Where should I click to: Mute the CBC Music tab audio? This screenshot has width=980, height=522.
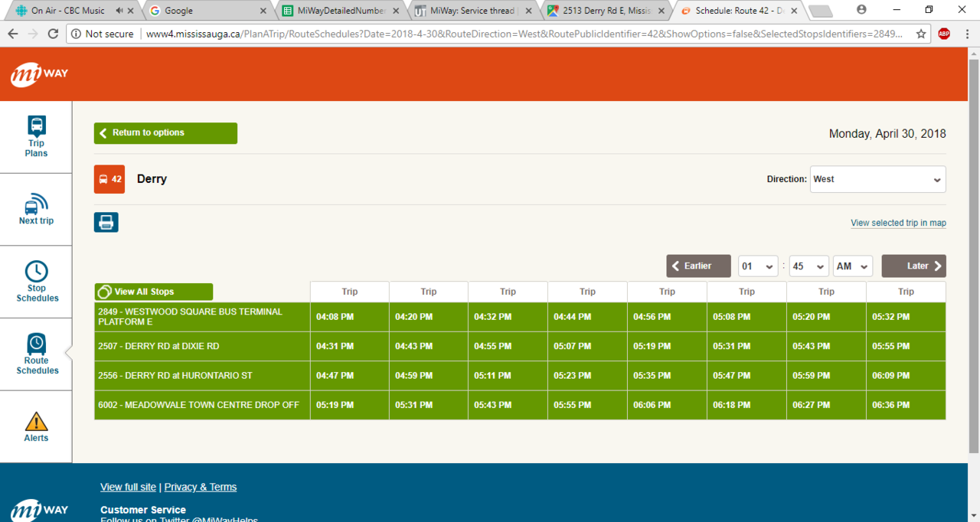tap(119, 11)
